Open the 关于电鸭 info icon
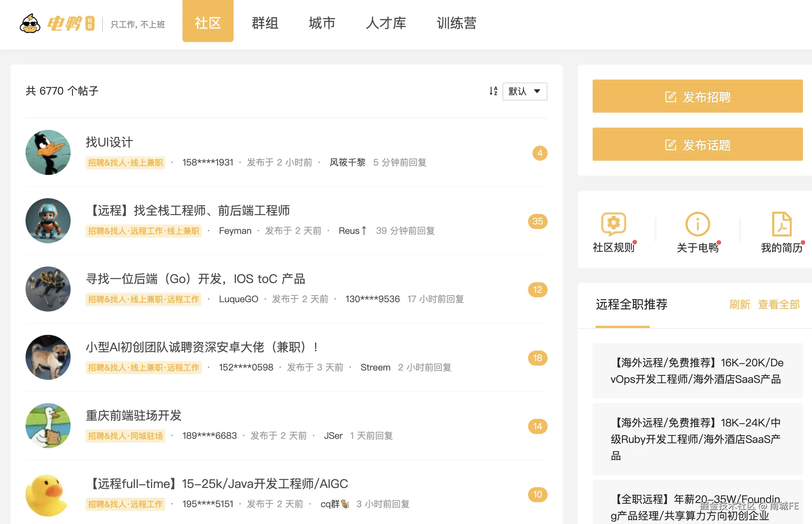 tap(697, 224)
